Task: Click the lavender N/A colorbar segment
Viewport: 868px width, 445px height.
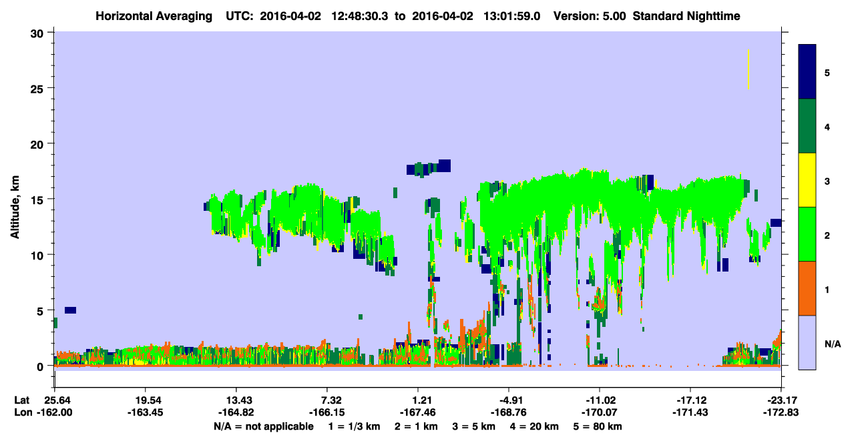Action: (x=807, y=342)
